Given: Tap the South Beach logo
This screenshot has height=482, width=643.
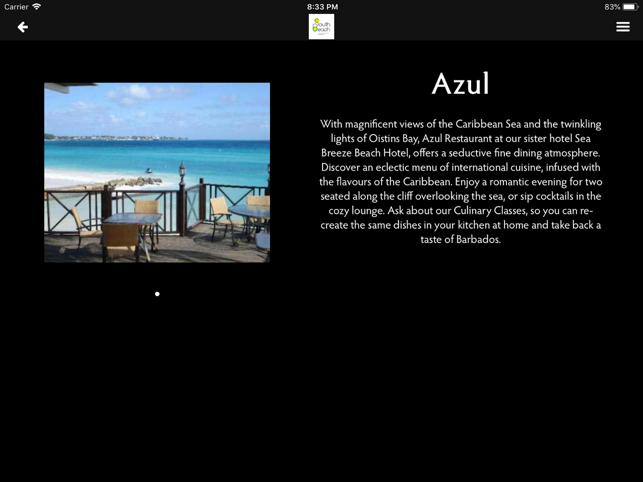Looking at the screenshot, I should tap(321, 27).
